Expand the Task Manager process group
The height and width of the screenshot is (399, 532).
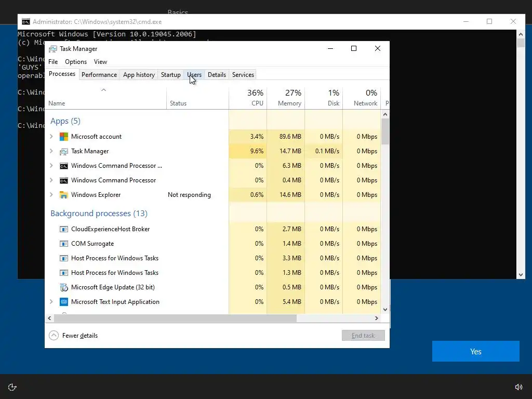point(51,151)
